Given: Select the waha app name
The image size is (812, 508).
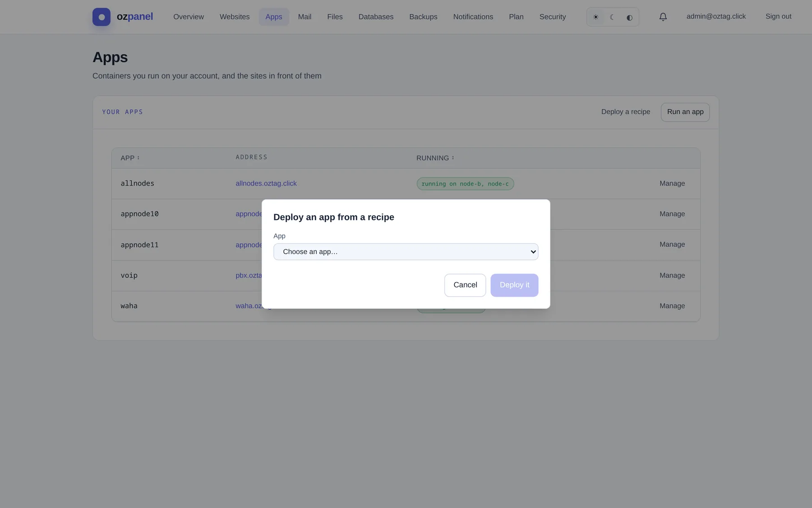Looking at the screenshot, I should click(129, 306).
